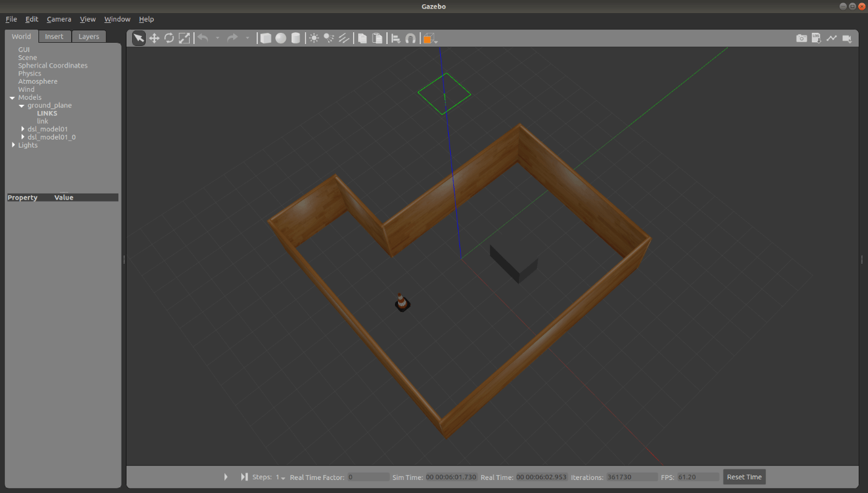Play the simulation

pos(226,477)
